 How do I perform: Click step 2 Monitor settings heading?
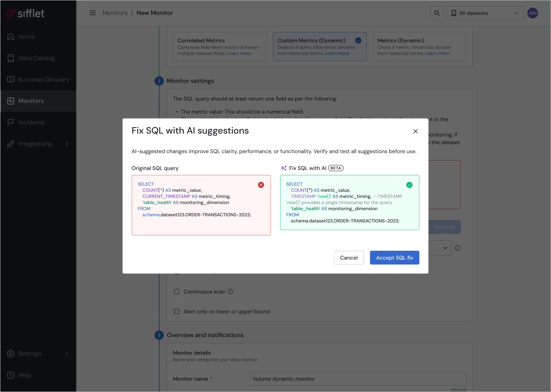tap(190, 81)
